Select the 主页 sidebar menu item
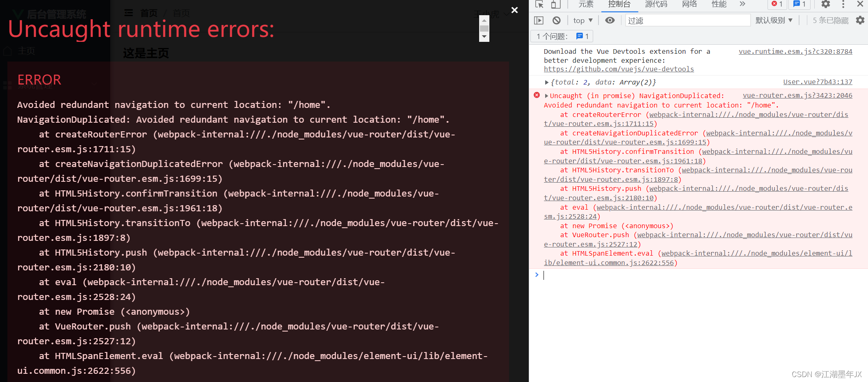 click(x=26, y=51)
